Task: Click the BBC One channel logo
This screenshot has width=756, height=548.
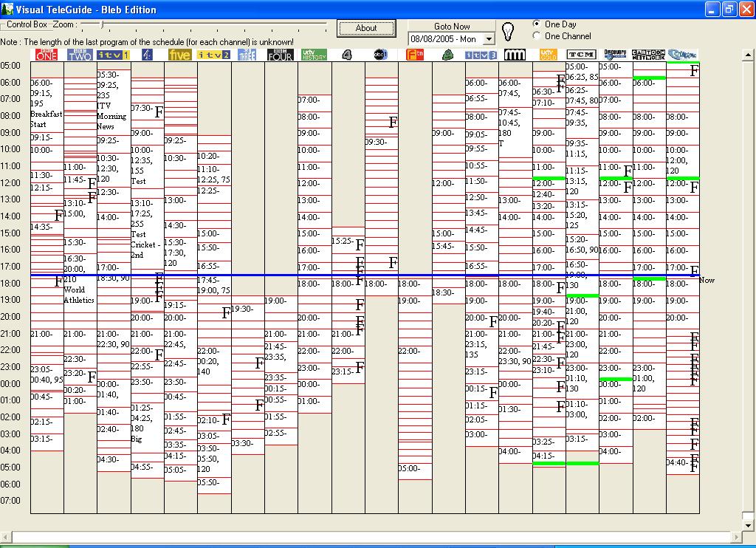Action: [47, 55]
